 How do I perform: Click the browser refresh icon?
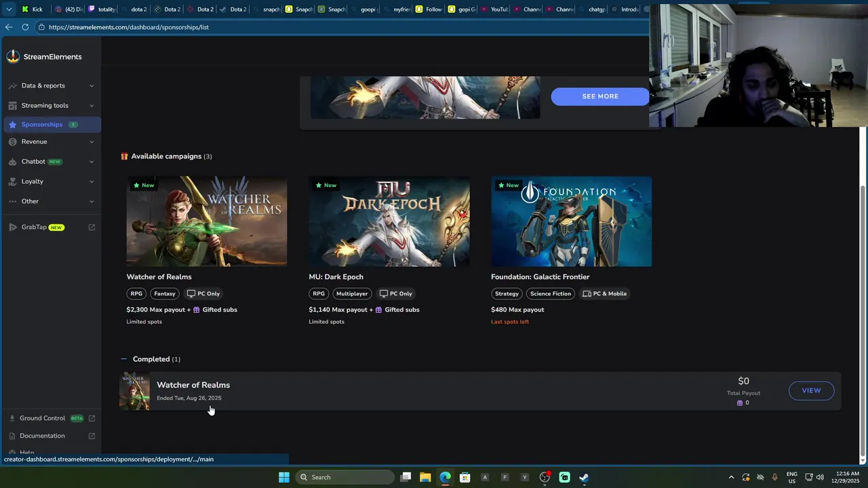(25, 27)
